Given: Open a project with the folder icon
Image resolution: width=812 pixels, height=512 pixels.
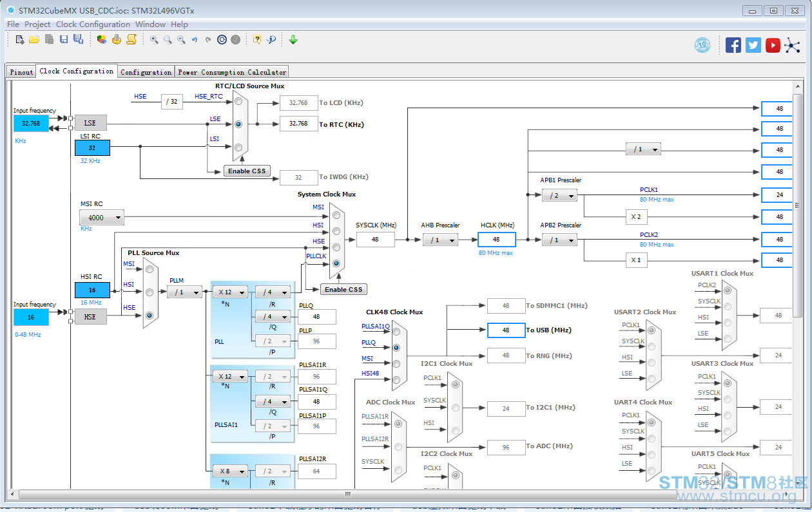Looking at the screenshot, I should pos(34,39).
